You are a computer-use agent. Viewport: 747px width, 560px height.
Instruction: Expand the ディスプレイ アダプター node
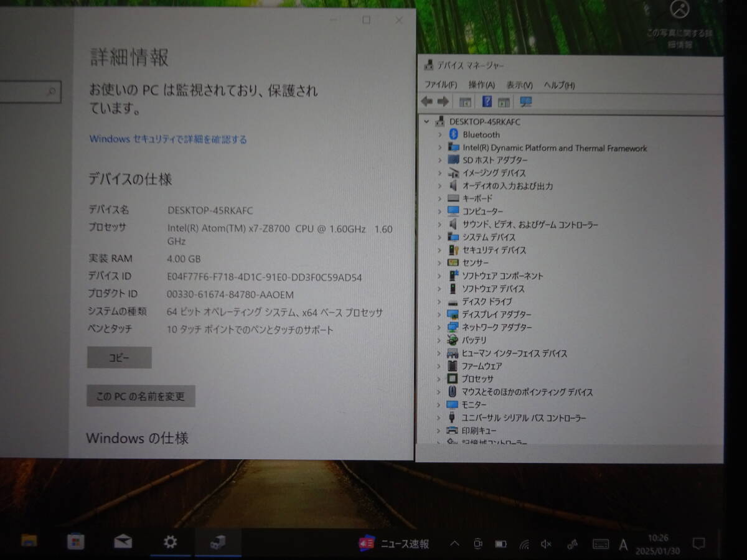pos(439,314)
